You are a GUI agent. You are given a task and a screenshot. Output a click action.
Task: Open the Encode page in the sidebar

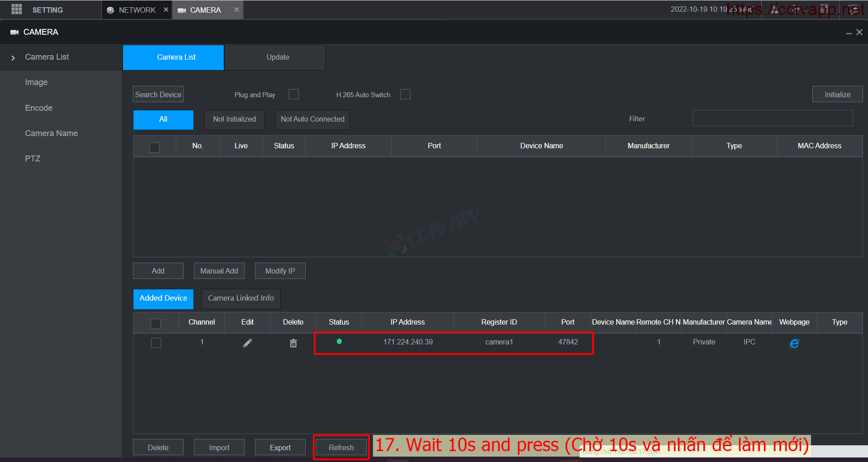(x=39, y=108)
